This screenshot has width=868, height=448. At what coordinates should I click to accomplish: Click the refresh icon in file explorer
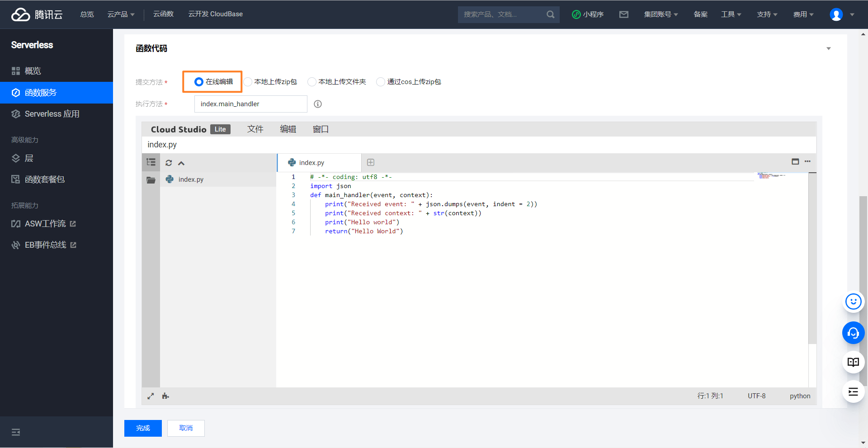169,163
